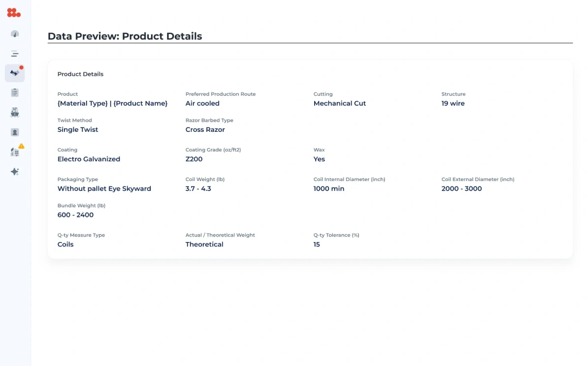
Task: Click the Product Details card title
Action: pyautogui.click(x=80, y=74)
